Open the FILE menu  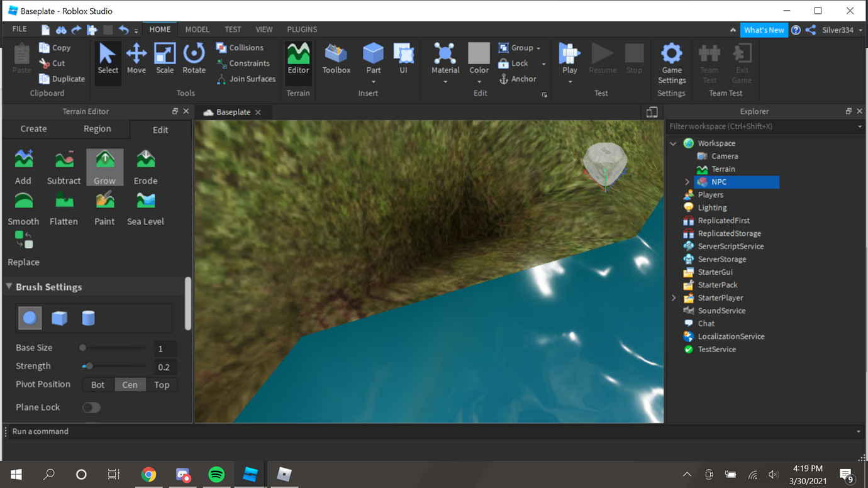point(19,29)
